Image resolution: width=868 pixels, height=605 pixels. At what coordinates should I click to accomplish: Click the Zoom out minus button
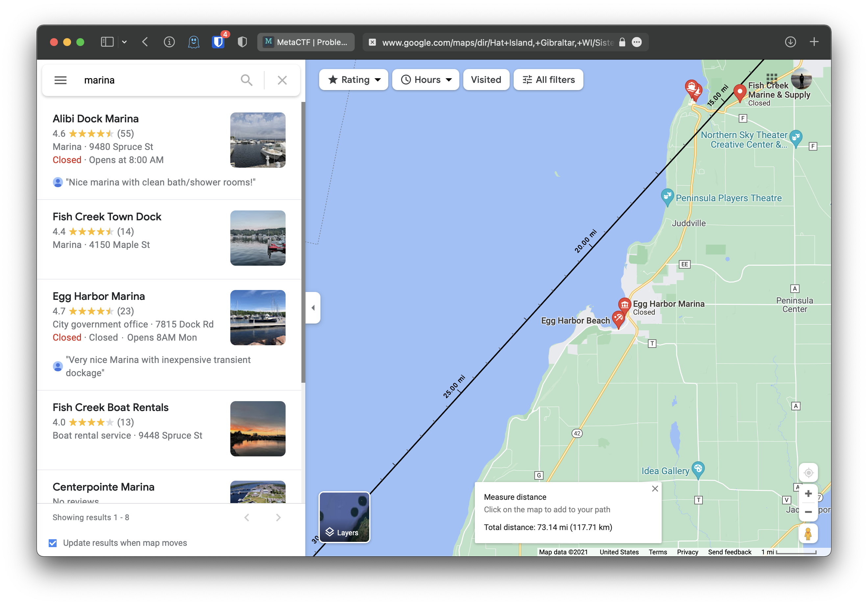[808, 512]
